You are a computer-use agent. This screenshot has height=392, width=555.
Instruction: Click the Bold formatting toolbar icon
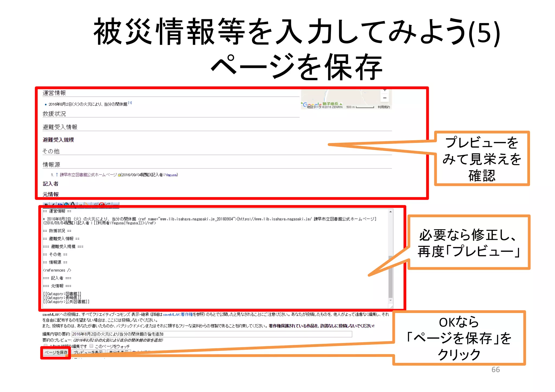46,204
